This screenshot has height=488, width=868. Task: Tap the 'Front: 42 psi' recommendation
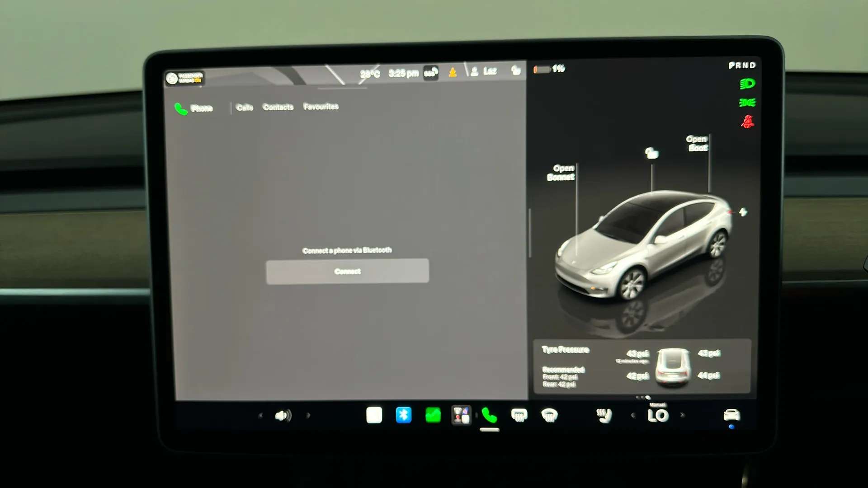pos(560,377)
